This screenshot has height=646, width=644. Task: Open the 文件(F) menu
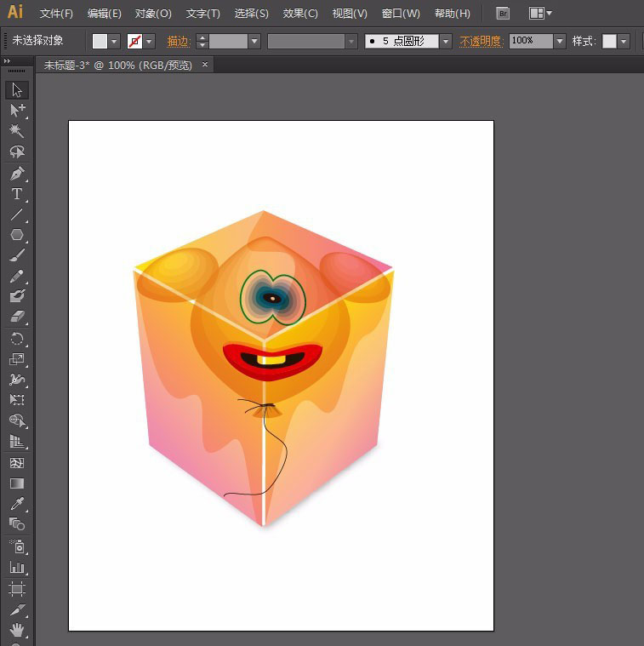[x=56, y=14]
